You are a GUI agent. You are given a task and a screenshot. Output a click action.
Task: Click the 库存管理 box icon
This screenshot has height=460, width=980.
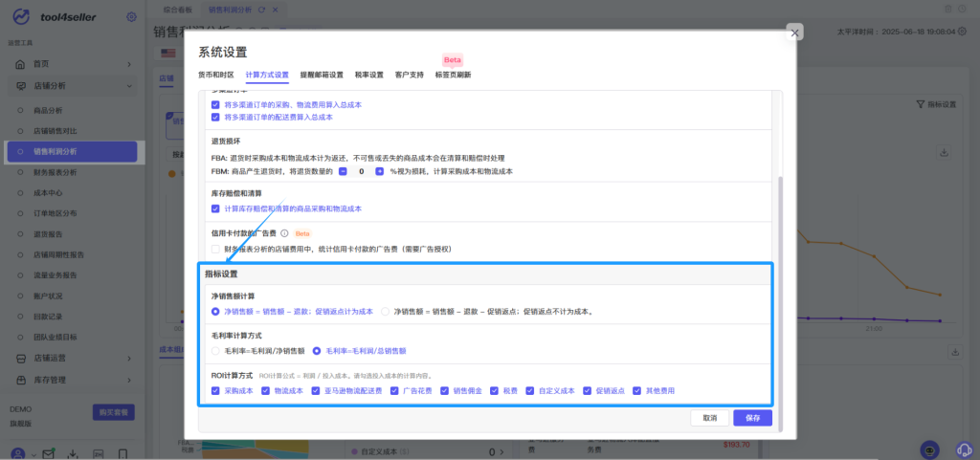(21, 380)
